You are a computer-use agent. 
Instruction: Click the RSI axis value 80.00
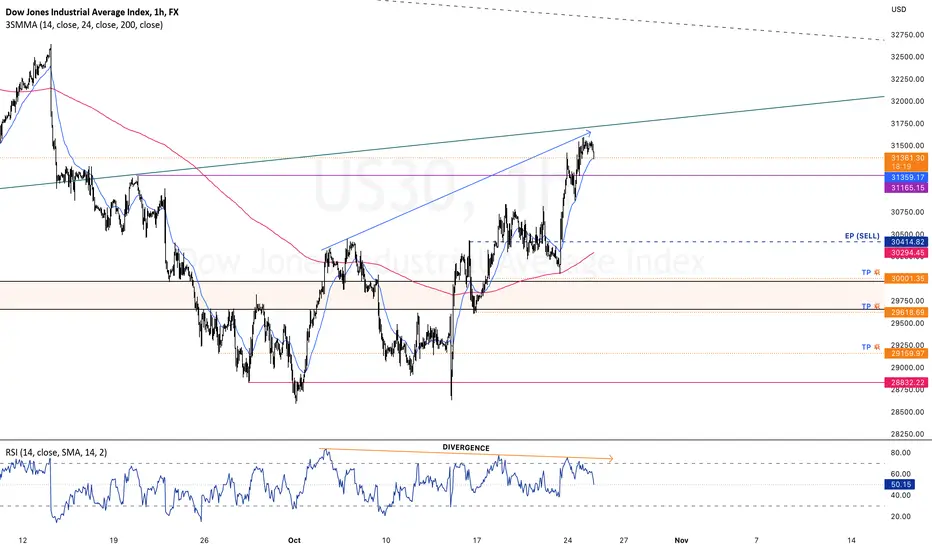[900, 453]
